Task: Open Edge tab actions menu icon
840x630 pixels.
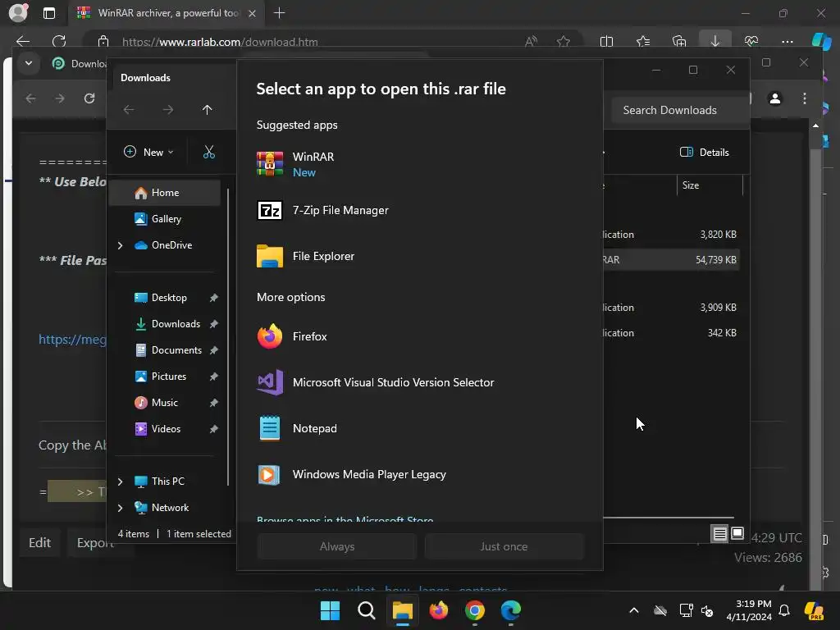Action: [x=48, y=13]
